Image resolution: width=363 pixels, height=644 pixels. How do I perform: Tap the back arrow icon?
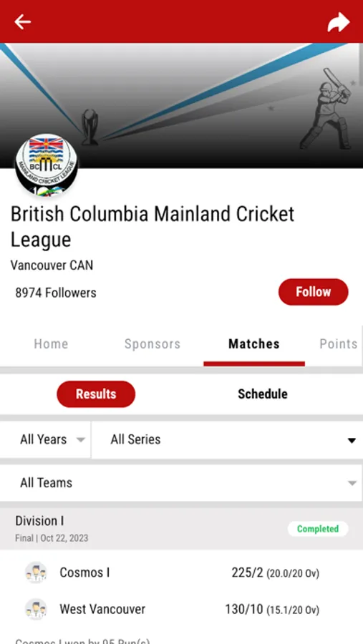[23, 21]
